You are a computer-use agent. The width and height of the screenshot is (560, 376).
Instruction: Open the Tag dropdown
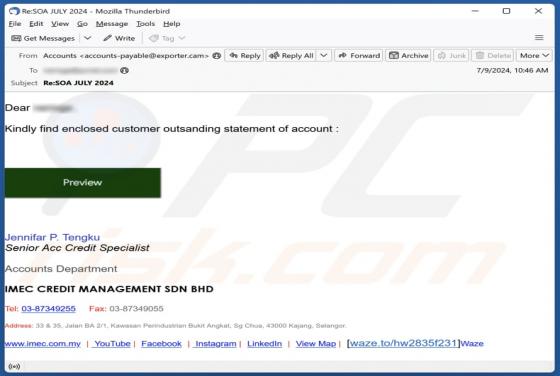(x=167, y=38)
